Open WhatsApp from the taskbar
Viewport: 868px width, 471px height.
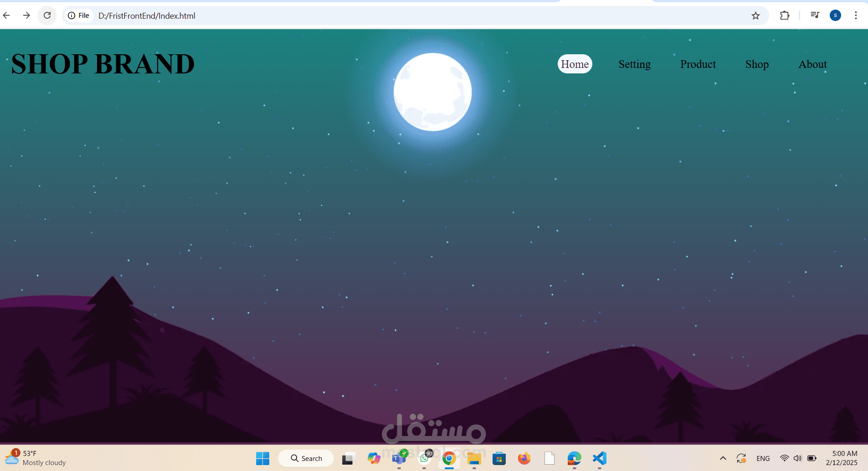424,458
